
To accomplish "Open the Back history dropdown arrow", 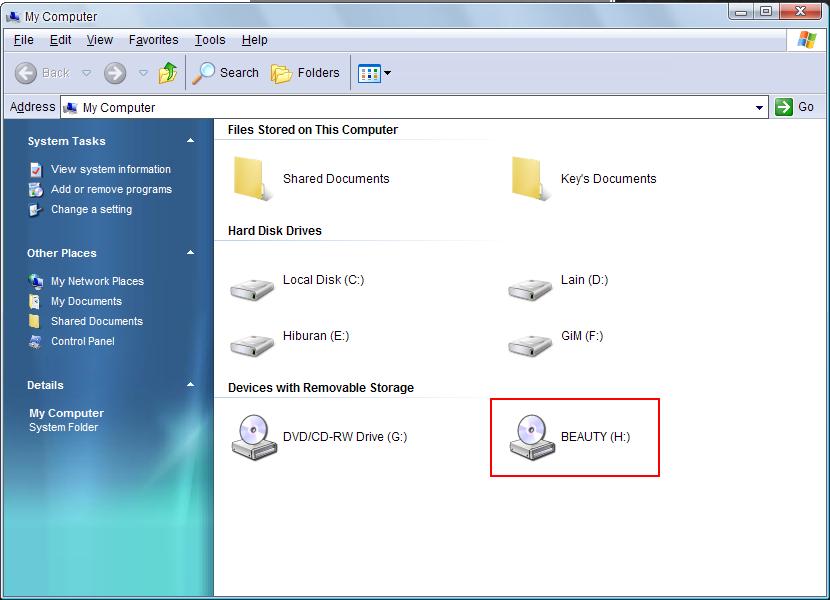I will (x=86, y=73).
